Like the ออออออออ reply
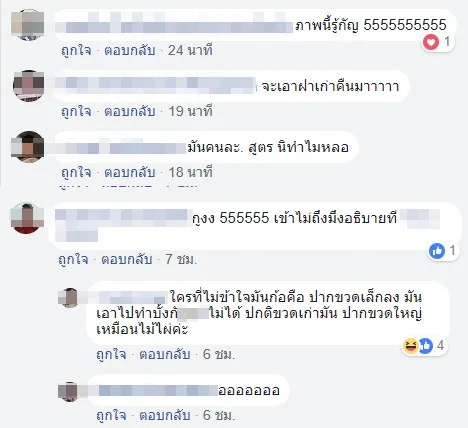468x428 pixels. [111, 416]
